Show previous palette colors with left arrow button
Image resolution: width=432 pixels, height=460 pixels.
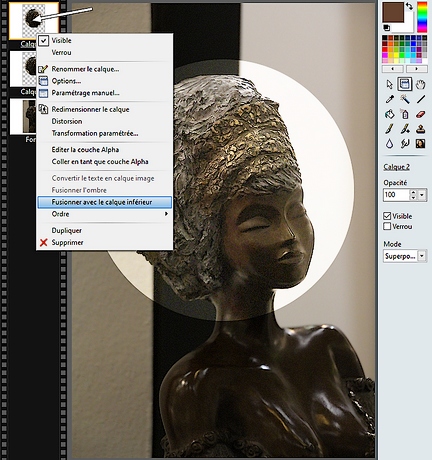pos(393,69)
